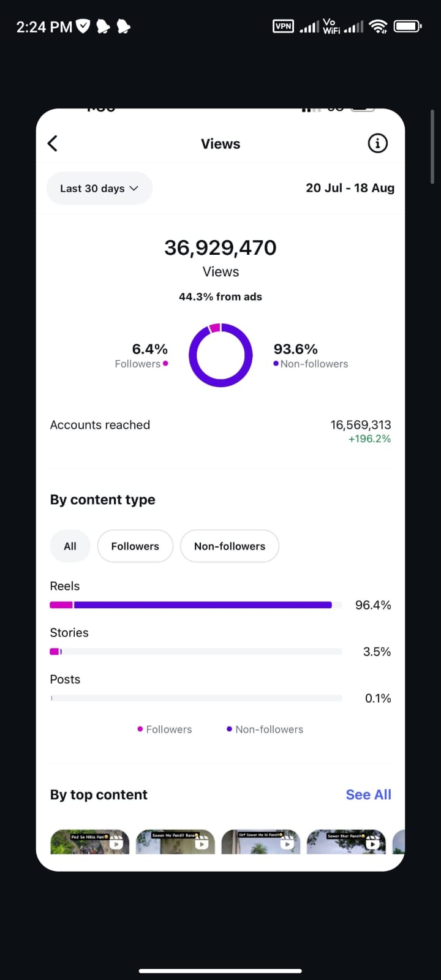Open the Ped Se Nikla Pani reel thumbnail
Screen dimensions: 441x980
click(89, 842)
